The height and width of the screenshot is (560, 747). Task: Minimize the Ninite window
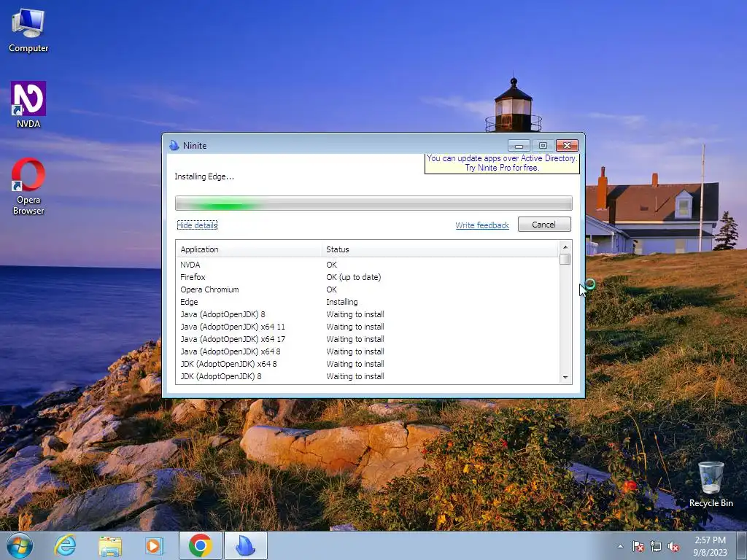point(519,145)
